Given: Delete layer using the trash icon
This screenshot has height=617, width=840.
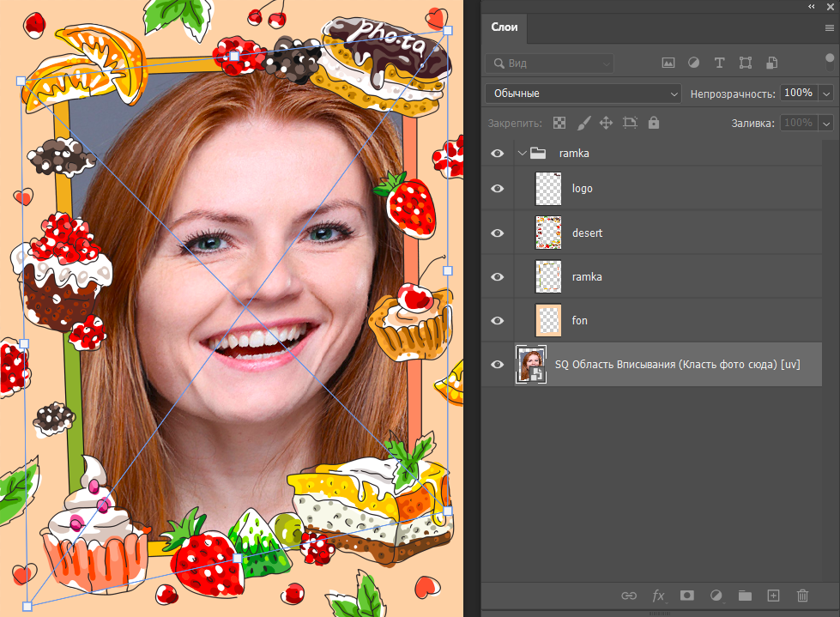Looking at the screenshot, I should pos(802,595).
